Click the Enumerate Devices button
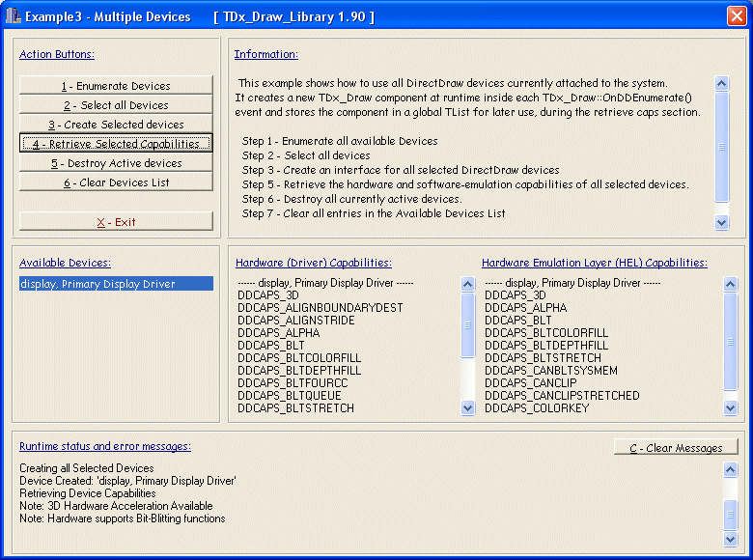 pyautogui.click(x=116, y=86)
